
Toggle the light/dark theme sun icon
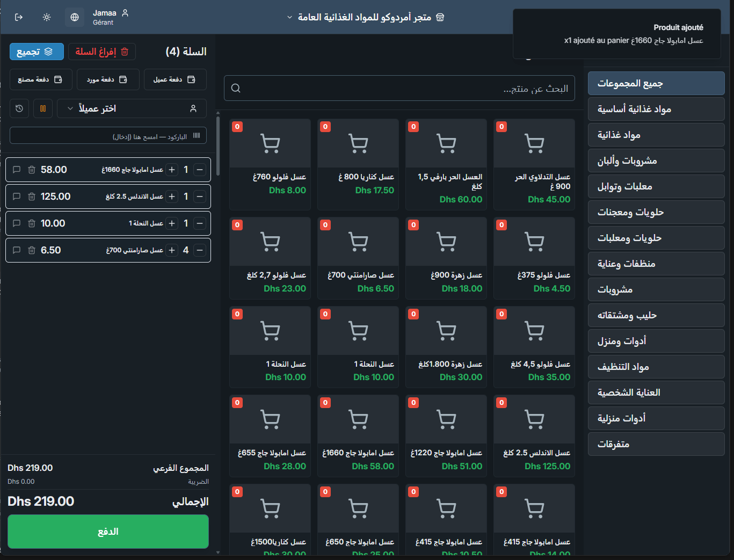(x=47, y=17)
